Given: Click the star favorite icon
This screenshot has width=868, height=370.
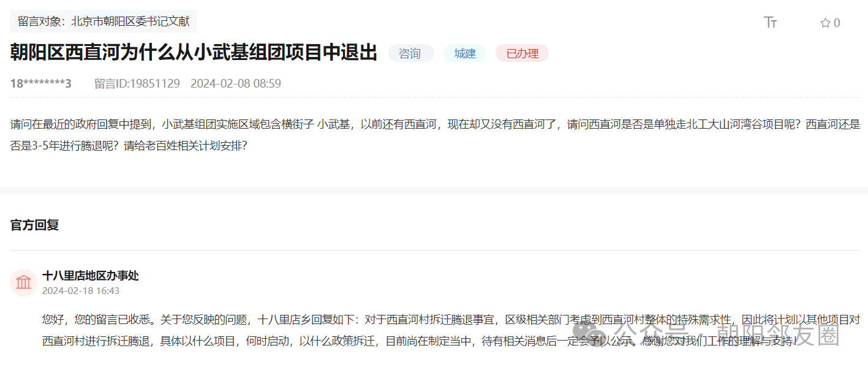Looking at the screenshot, I should point(825,23).
